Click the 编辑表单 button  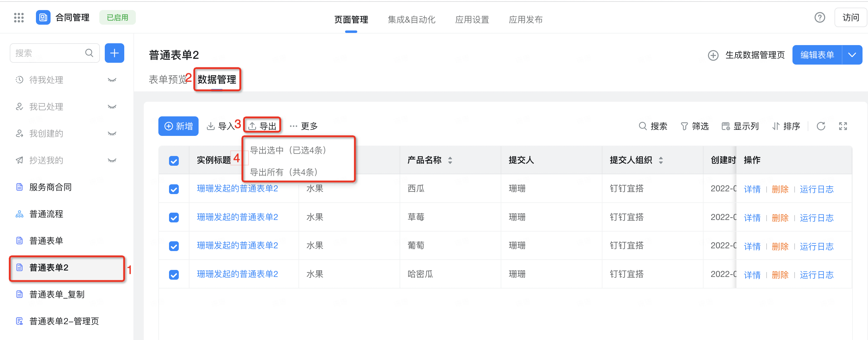(x=817, y=55)
